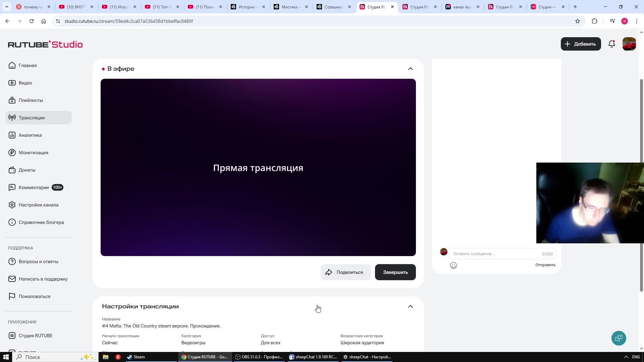Open the notifications bell icon
This screenshot has height=362, width=644.
(611, 44)
